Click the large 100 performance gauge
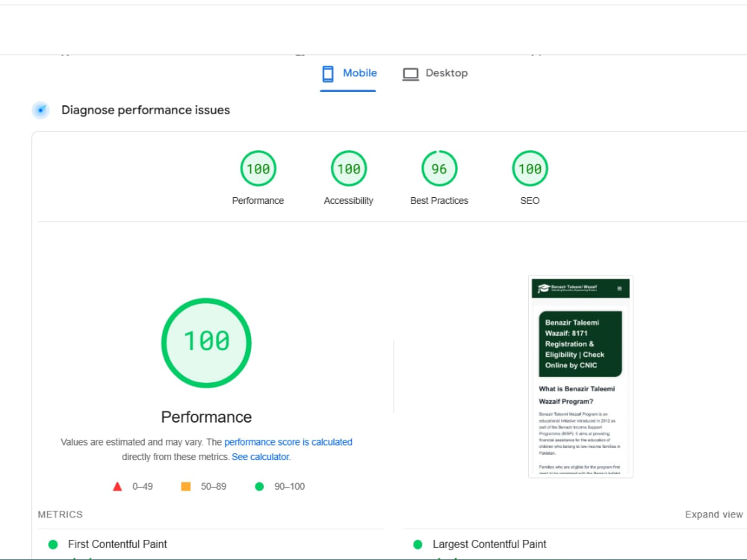This screenshot has height=560, width=747. pos(206,343)
